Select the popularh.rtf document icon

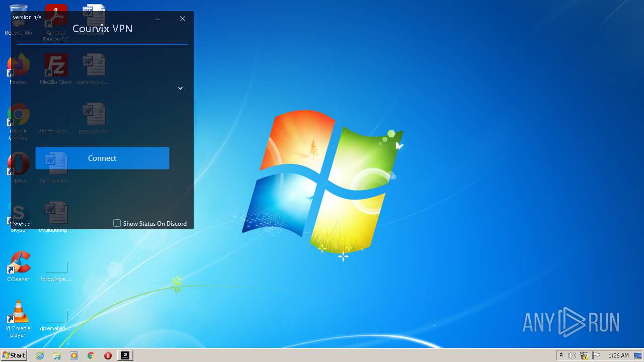[94, 119]
